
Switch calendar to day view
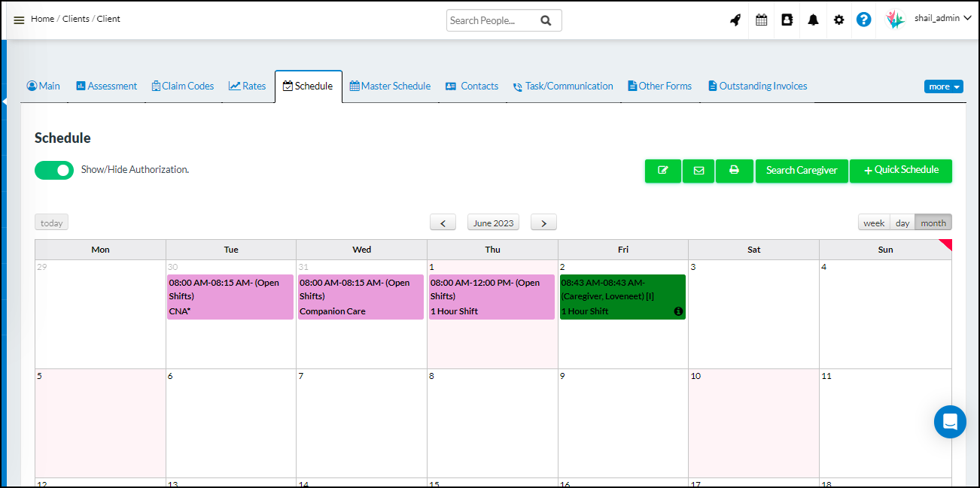(902, 223)
